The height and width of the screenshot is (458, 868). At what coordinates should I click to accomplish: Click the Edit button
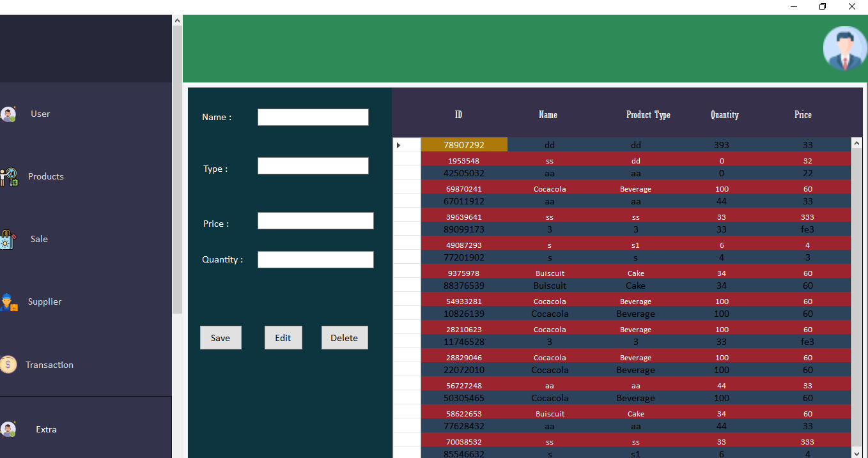pos(283,337)
